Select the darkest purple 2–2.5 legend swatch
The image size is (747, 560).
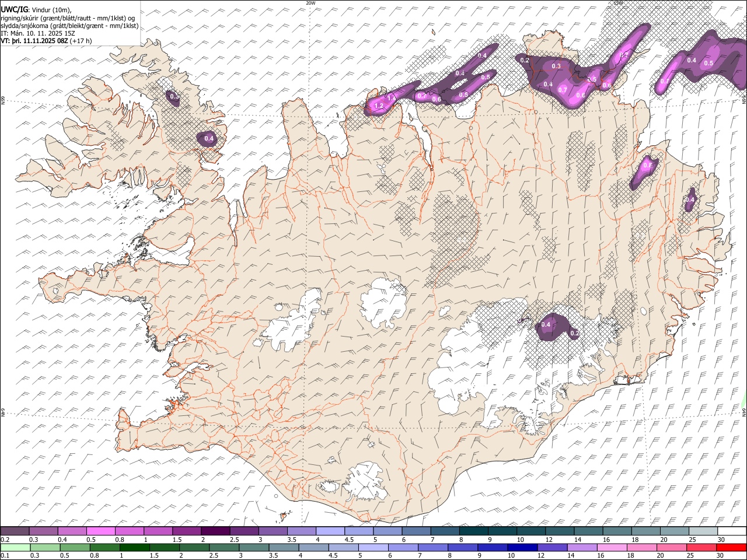pyautogui.click(x=215, y=531)
